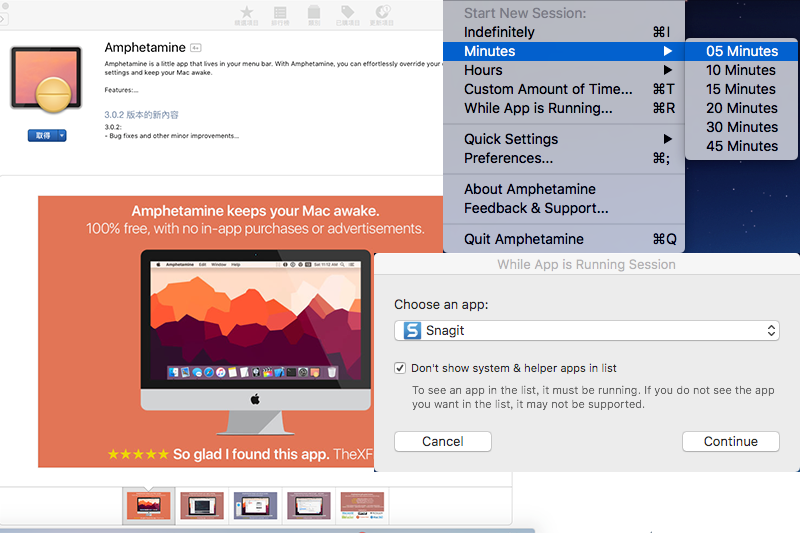This screenshot has height=533, width=800.
Task: Choose 45 Minutes from submenu
Action: point(741,146)
